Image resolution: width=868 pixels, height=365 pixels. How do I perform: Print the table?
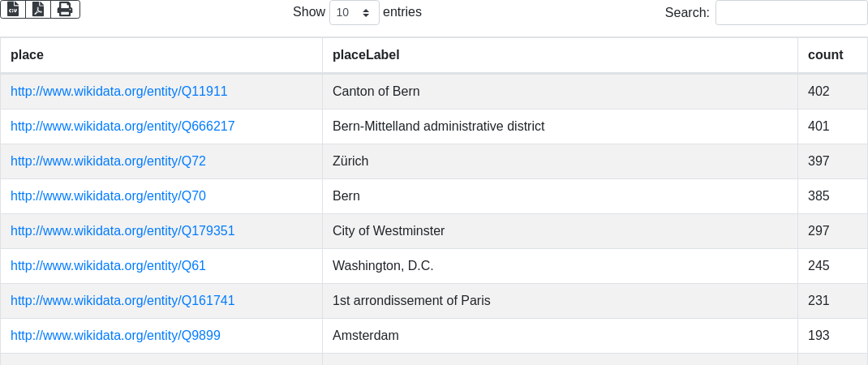click(65, 9)
